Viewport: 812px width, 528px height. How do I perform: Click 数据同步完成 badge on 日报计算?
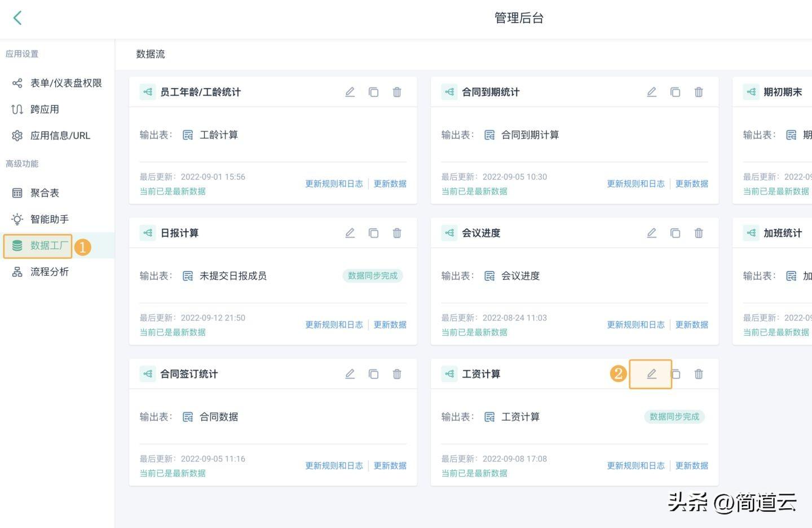tap(373, 276)
